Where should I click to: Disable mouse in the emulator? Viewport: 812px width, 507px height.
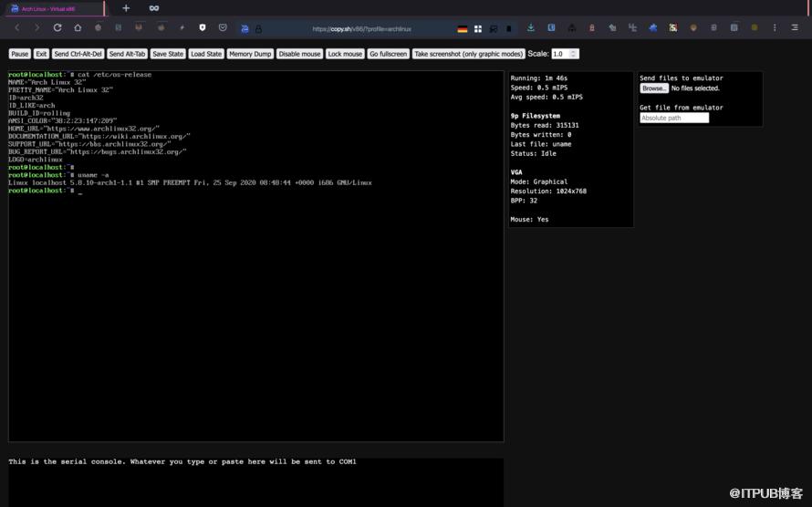(299, 54)
